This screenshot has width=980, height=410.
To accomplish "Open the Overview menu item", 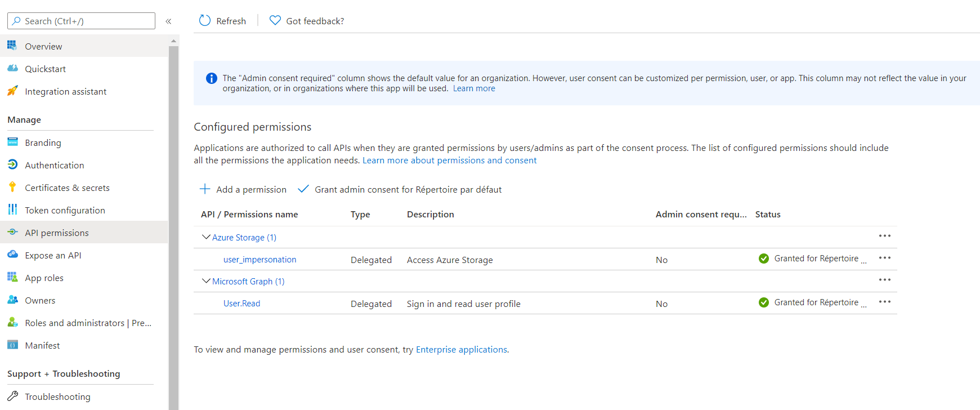I will click(84, 46).
